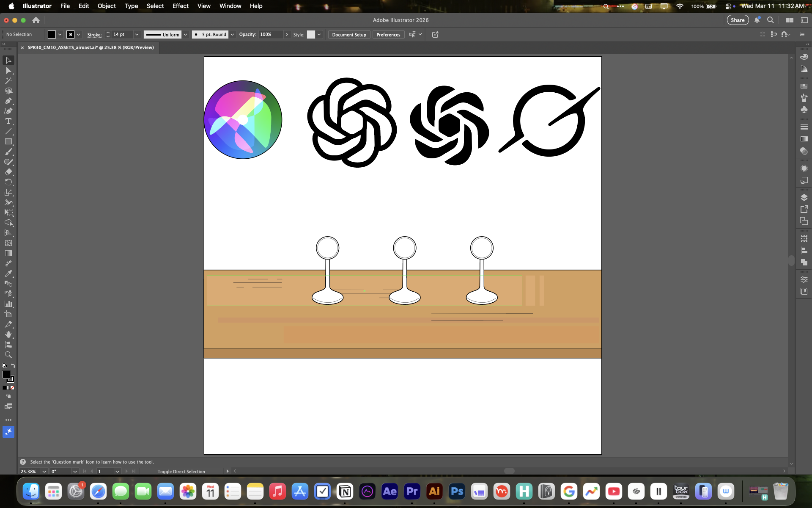Open the Symbols panel club icon
This screenshot has height=508, width=812.
click(x=804, y=110)
